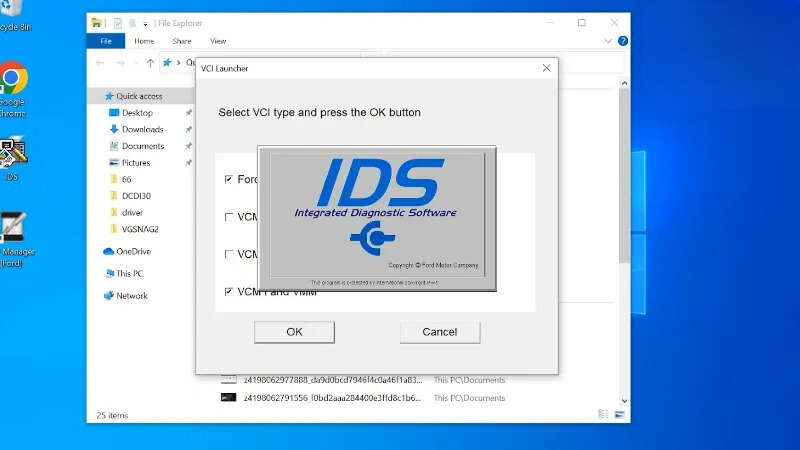This screenshot has height=450, width=800.
Task: Switch to the Share ribbon tab
Action: tap(182, 41)
